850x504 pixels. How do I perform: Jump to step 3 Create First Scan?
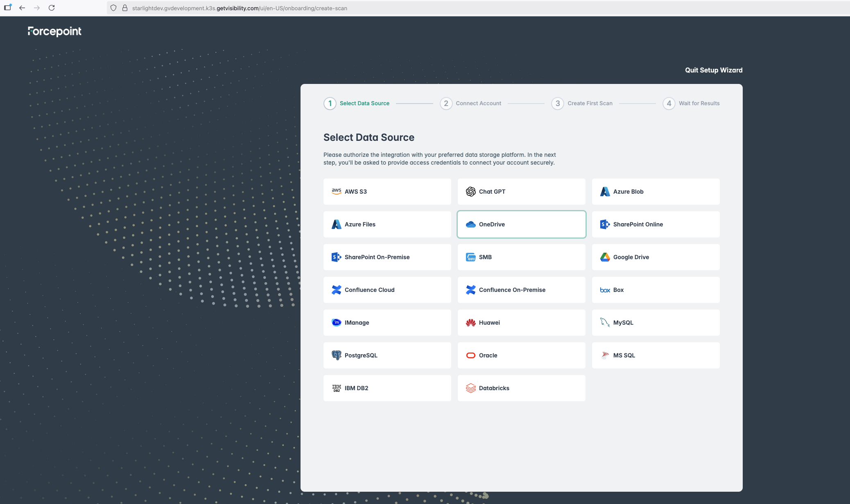(582, 103)
